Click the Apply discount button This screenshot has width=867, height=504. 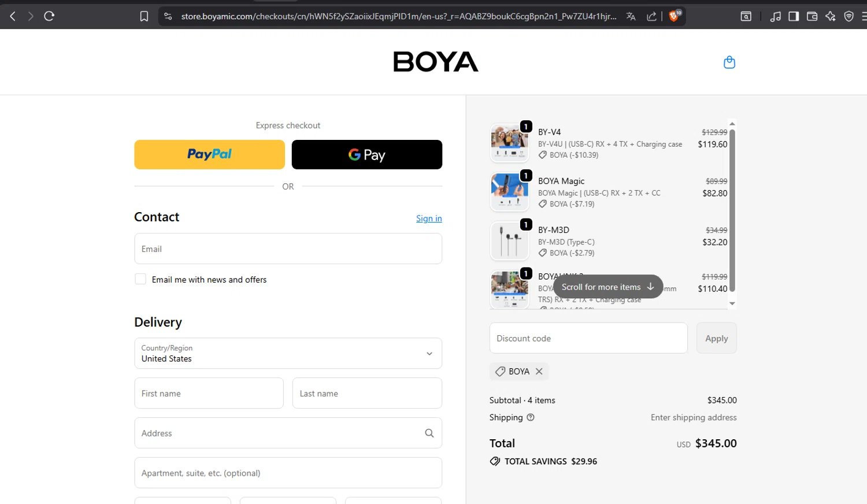[x=717, y=338]
